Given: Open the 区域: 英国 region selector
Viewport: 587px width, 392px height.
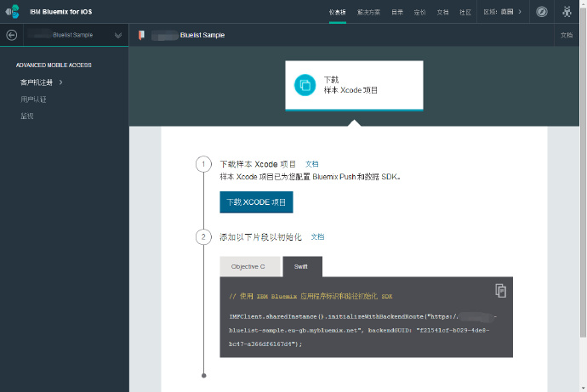Looking at the screenshot, I should (502, 12).
